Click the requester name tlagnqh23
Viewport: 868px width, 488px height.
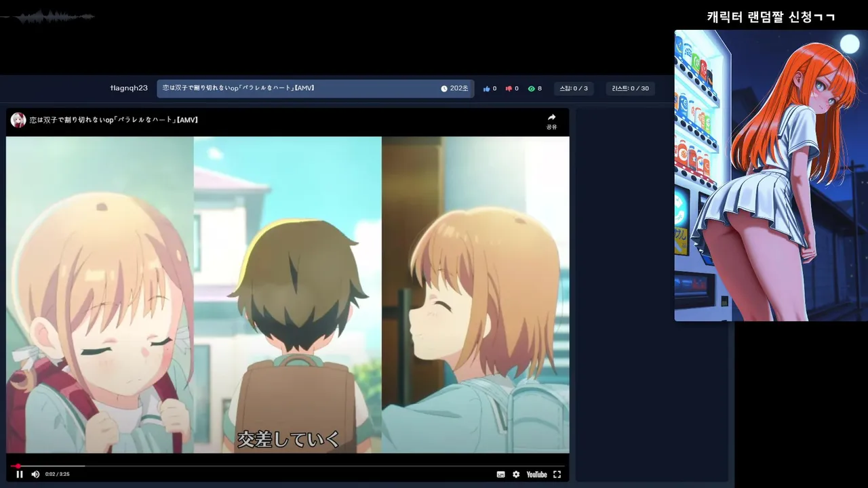pyautogui.click(x=129, y=88)
